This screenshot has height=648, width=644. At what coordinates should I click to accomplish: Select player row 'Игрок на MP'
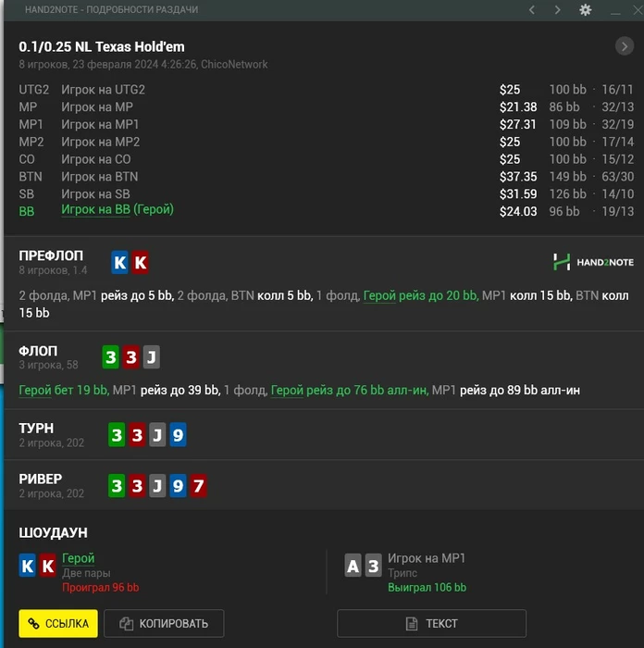pos(326,107)
